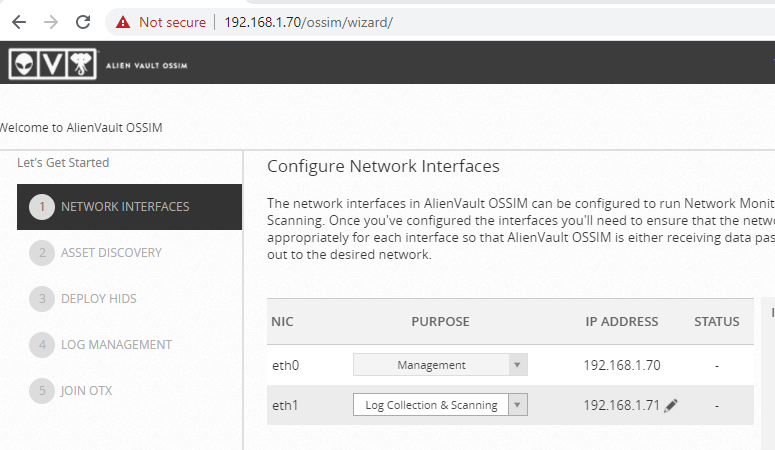
Task: Click the eth1 NIC name cell
Action: click(285, 405)
